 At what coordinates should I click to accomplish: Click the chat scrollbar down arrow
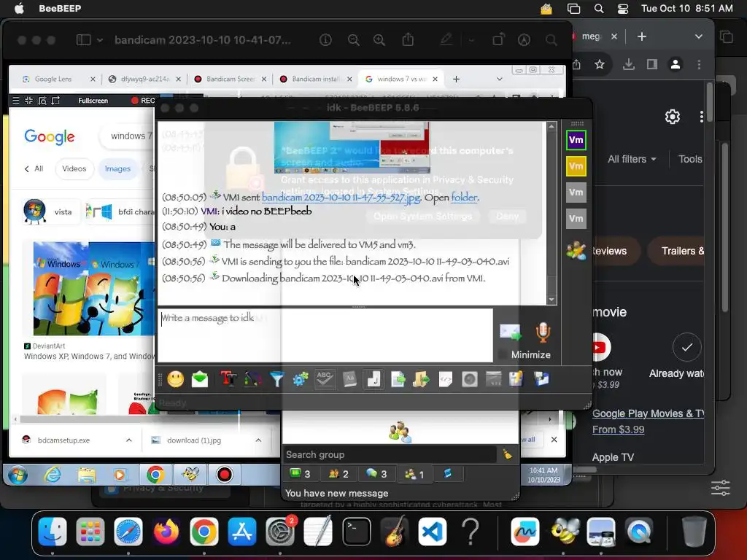coord(551,300)
